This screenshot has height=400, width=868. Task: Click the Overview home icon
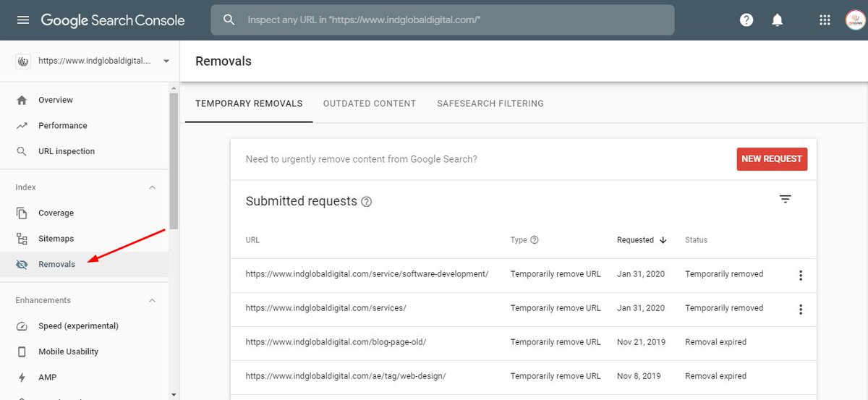click(x=22, y=100)
